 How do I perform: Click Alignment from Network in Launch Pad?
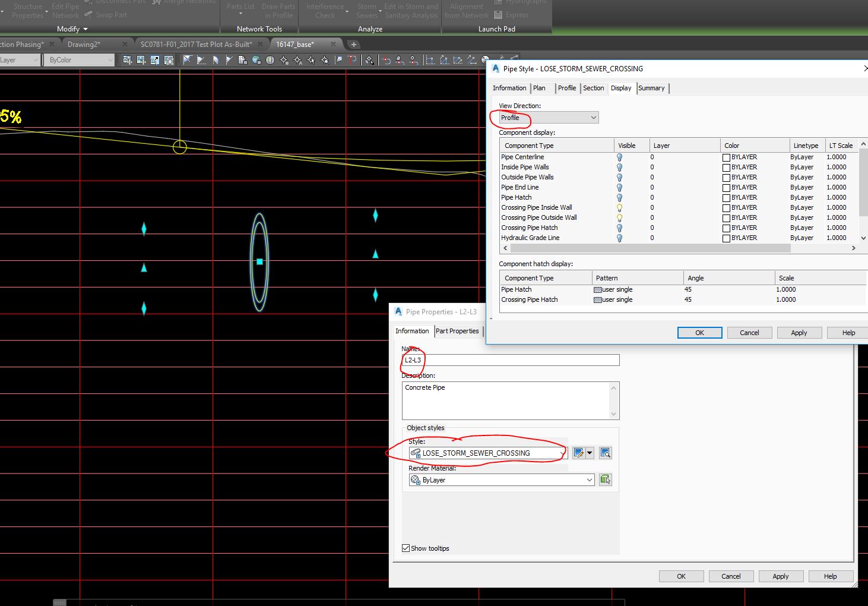[465, 11]
